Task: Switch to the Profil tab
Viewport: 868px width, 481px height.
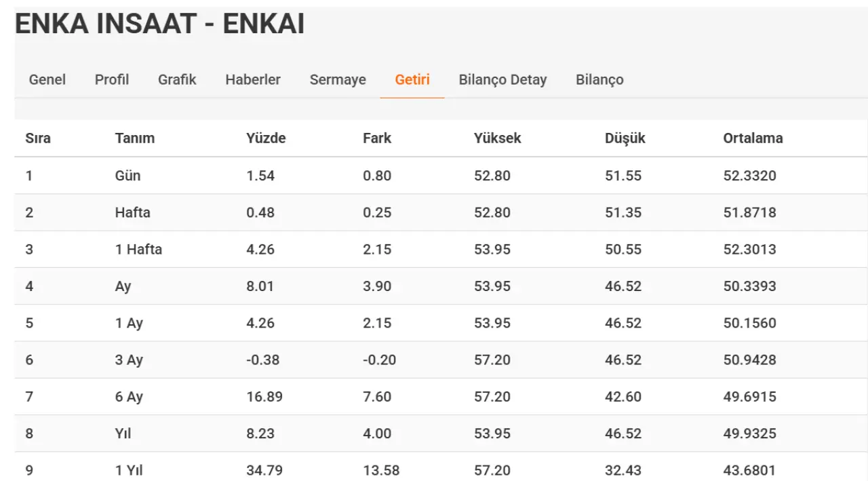Action: coord(112,79)
